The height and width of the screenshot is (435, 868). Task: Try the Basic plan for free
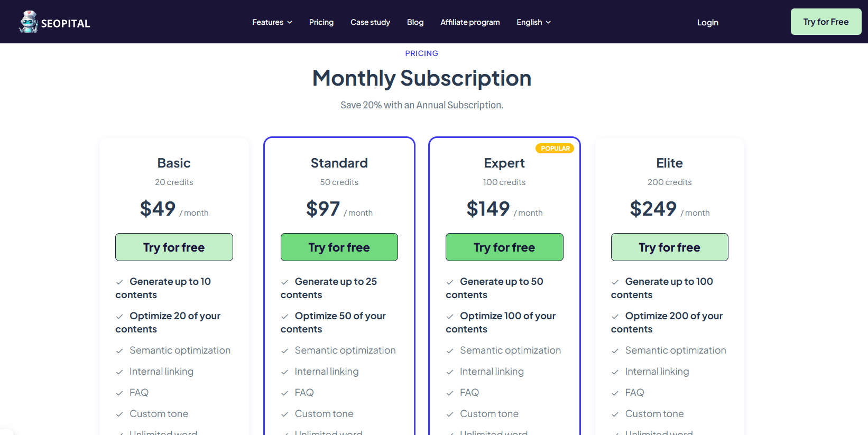click(x=174, y=247)
